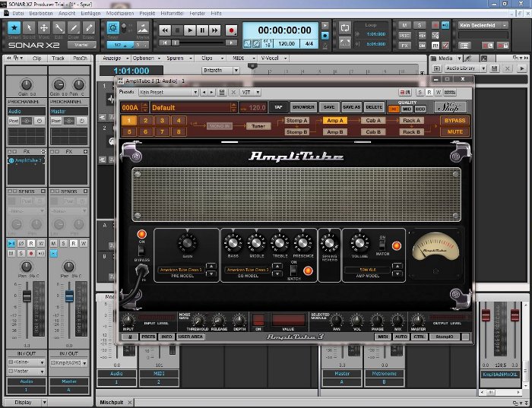Open the Ansicht menu
This screenshot has height=408, width=532.
(x=67, y=13)
